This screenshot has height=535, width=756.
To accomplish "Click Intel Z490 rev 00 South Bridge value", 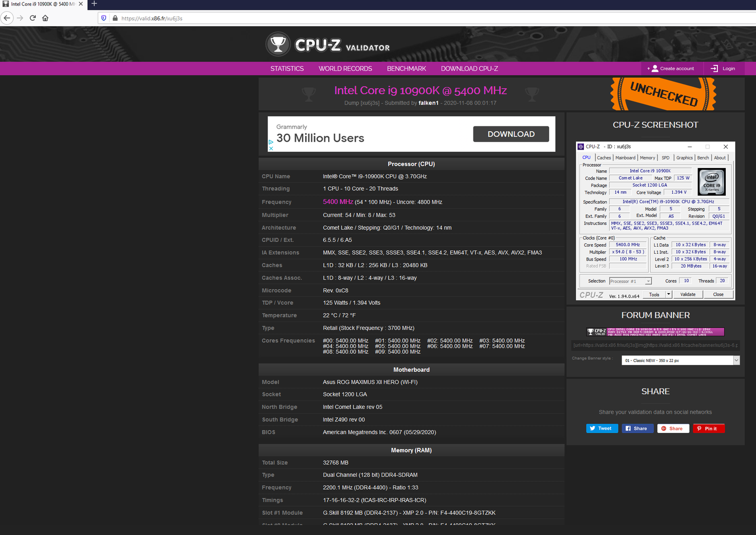I will point(344,420).
